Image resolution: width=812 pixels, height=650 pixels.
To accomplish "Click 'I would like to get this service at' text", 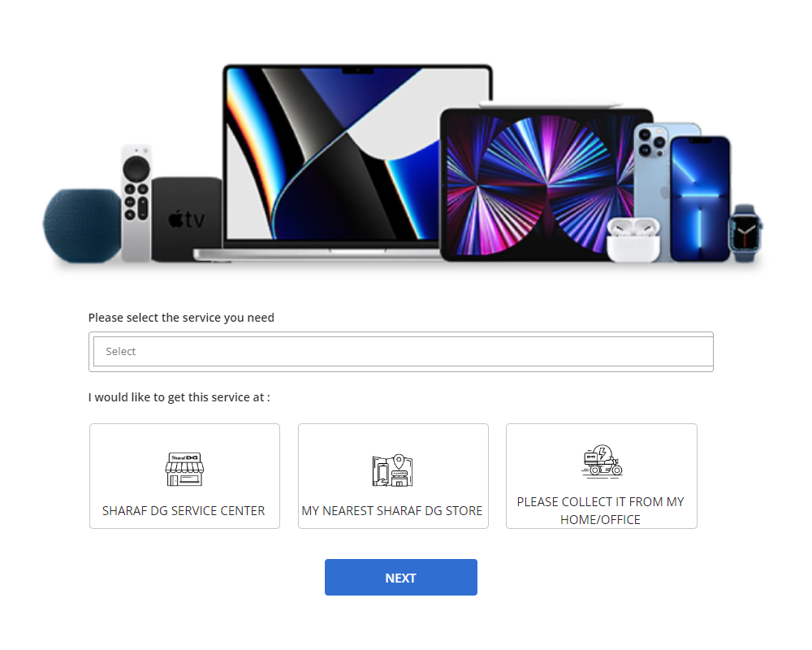I will tap(179, 397).
